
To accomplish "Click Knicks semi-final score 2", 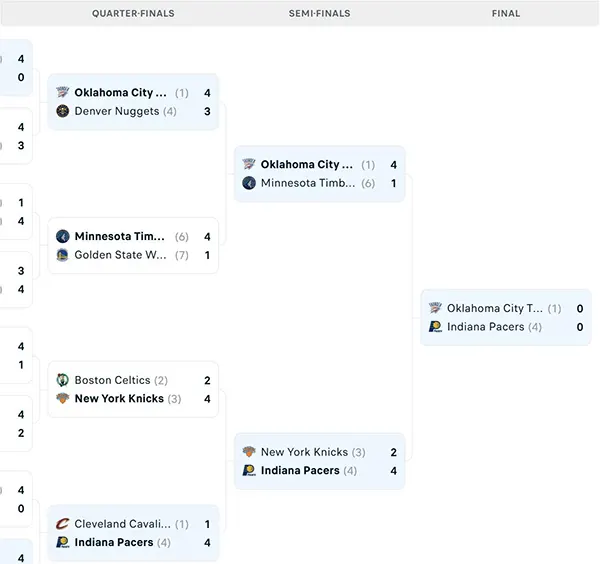I will point(393,452).
